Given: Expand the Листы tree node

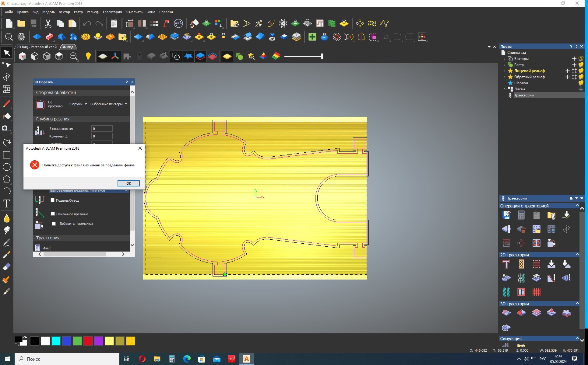Looking at the screenshot, I should (x=505, y=89).
